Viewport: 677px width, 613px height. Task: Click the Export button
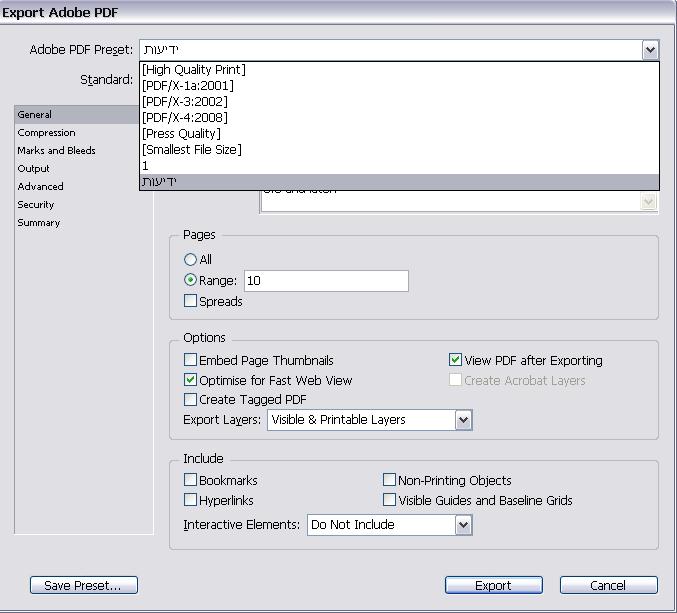[x=493, y=585]
